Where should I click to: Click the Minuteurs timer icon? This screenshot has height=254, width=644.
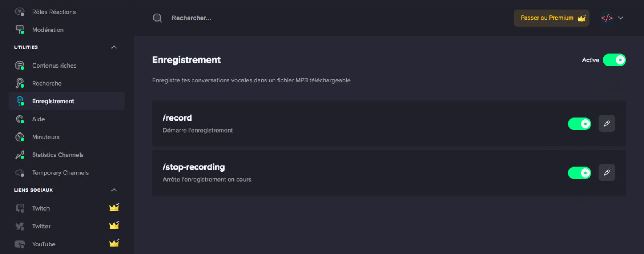(20, 137)
